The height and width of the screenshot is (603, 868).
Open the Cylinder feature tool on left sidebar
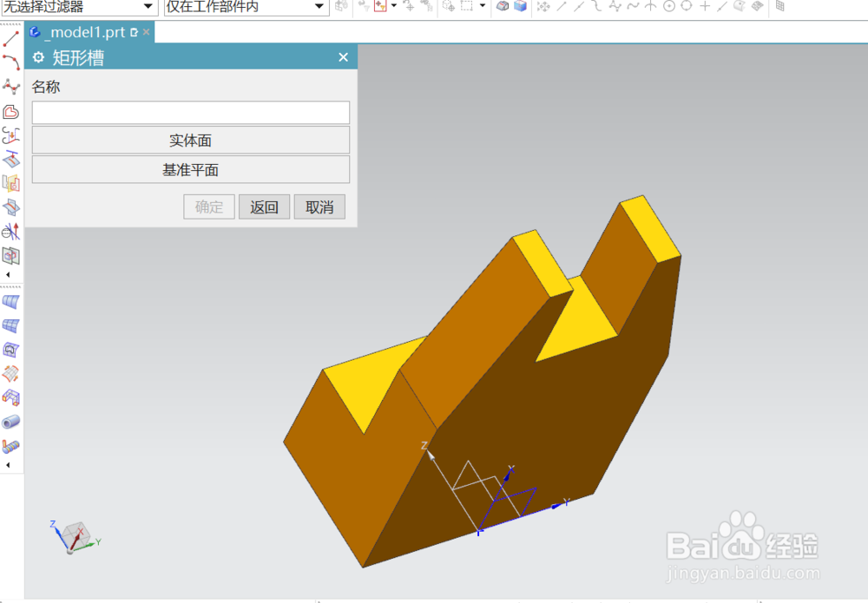click(x=10, y=423)
